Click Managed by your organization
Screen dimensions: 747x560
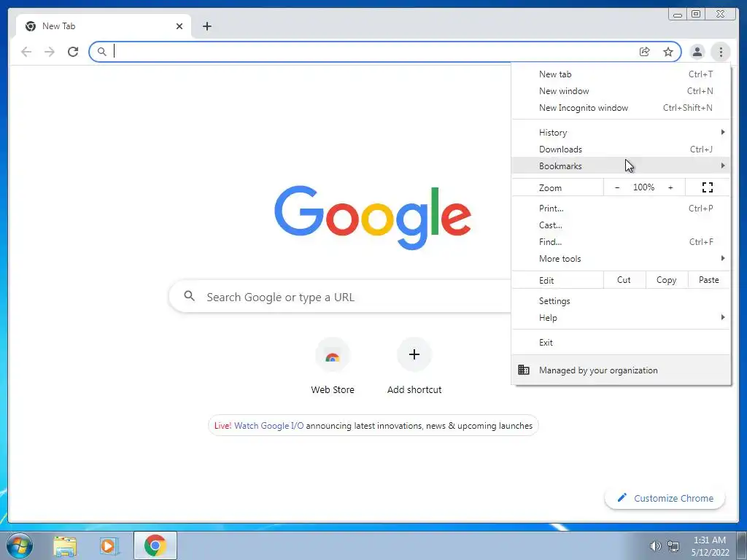tap(621, 370)
